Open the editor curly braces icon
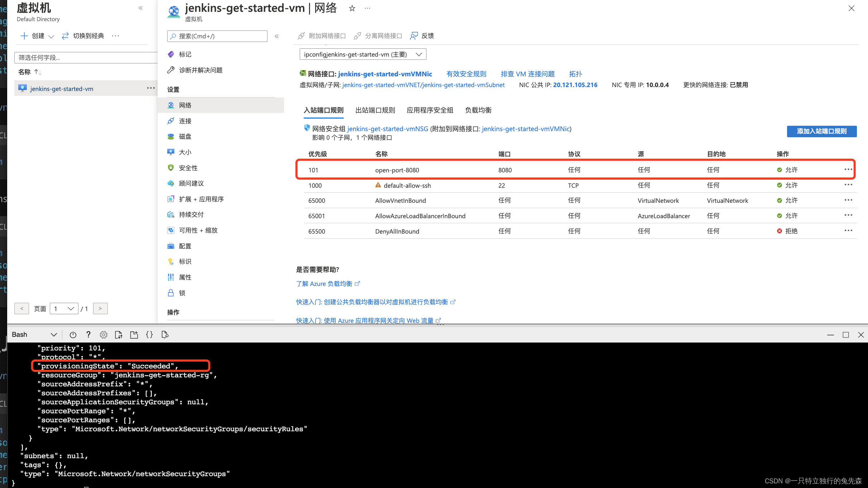Viewport: 868px width, 488px height. click(x=149, y=335)
